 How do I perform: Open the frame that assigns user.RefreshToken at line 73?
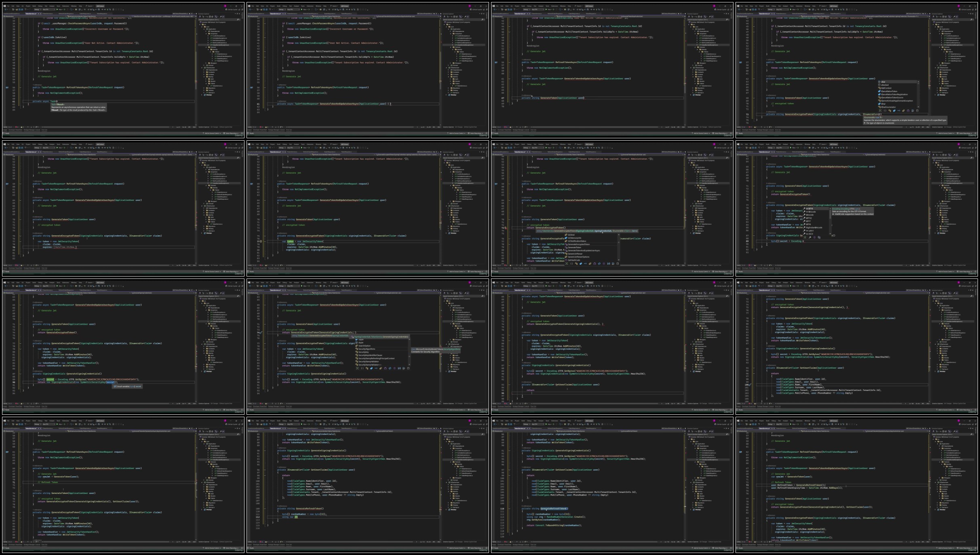857,485
